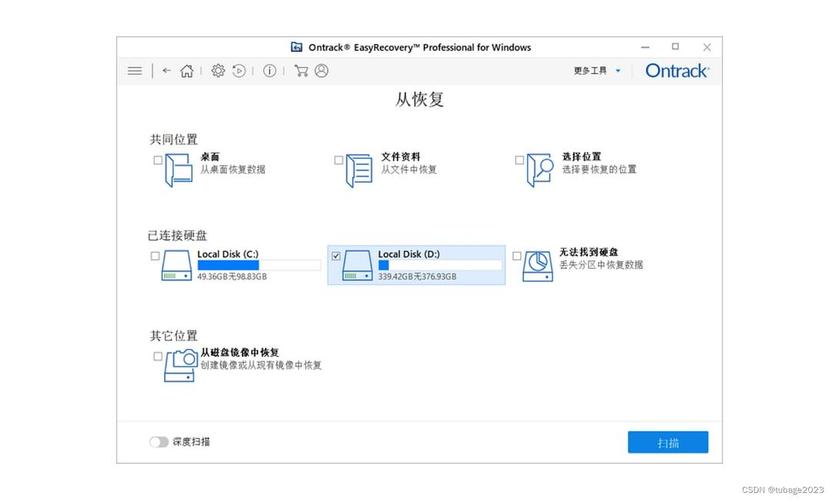Click the Local Disk (C:) drive icon
The height and width of the screenshot is (500, 832).
coord(177,265)
